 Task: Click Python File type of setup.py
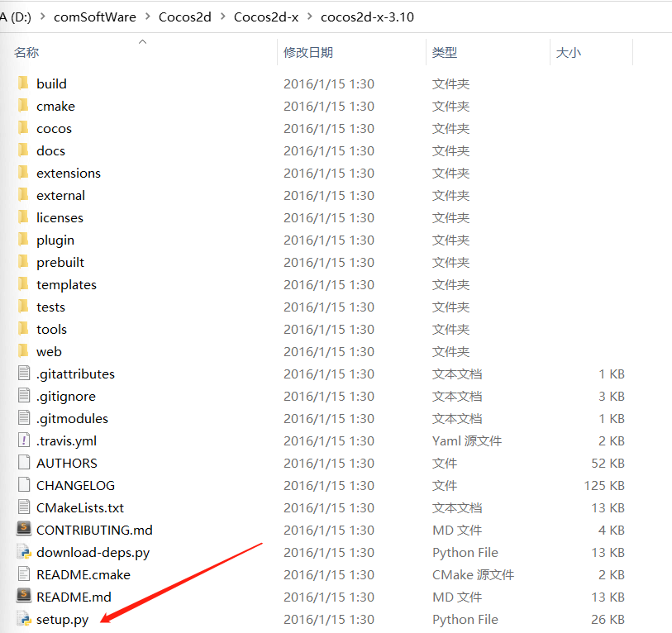tap(465, 619)
